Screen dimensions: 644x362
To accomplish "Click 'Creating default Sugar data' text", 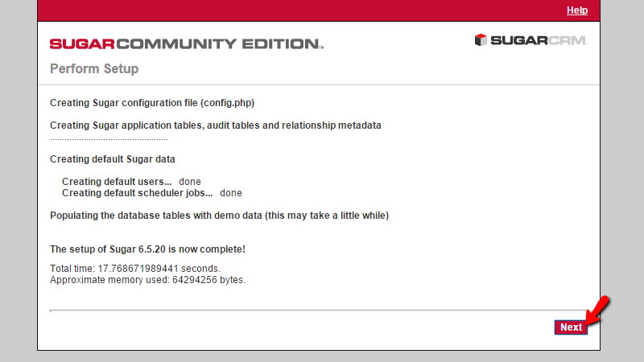I will 113,158.
